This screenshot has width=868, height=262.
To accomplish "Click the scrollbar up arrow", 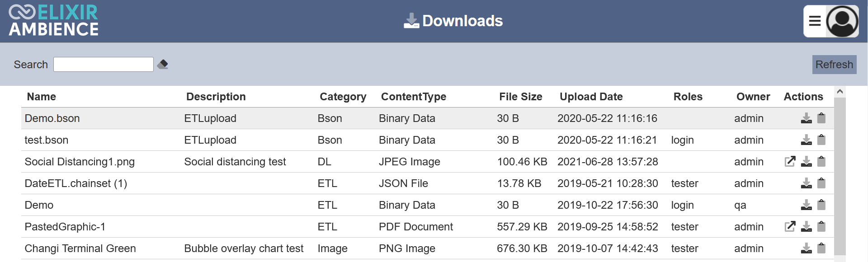I will coord(840,92).
